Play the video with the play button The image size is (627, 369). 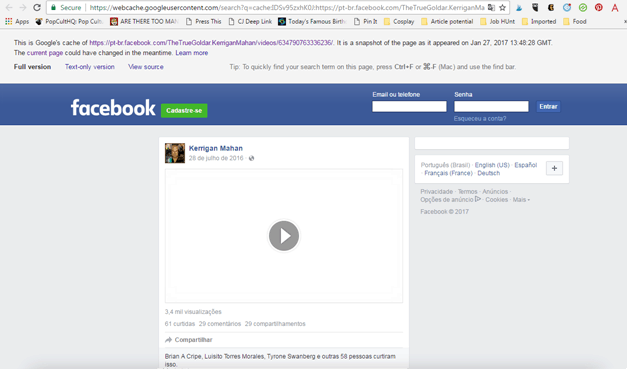click(x=284, y=236)
